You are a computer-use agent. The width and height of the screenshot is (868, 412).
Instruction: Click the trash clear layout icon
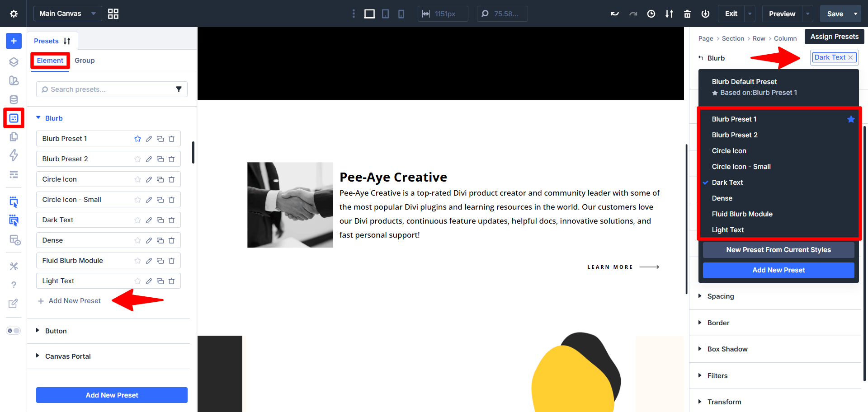pos(687,14)
